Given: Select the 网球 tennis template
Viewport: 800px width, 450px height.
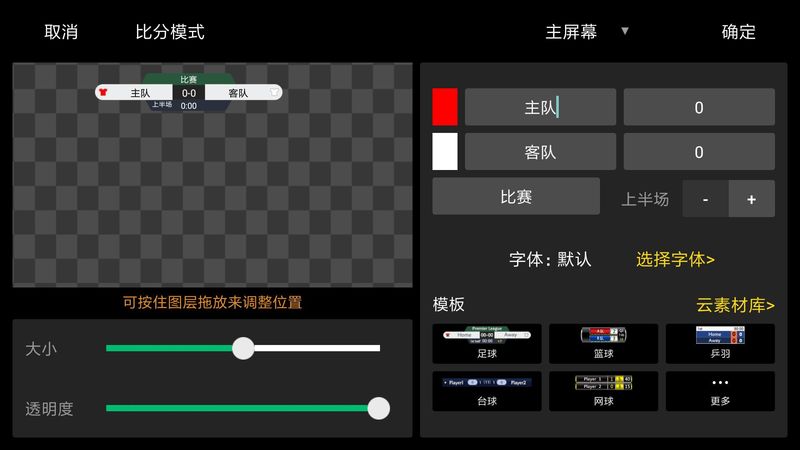Looking at the screenshot, I should pyautogui.click(x=604, y=391).
